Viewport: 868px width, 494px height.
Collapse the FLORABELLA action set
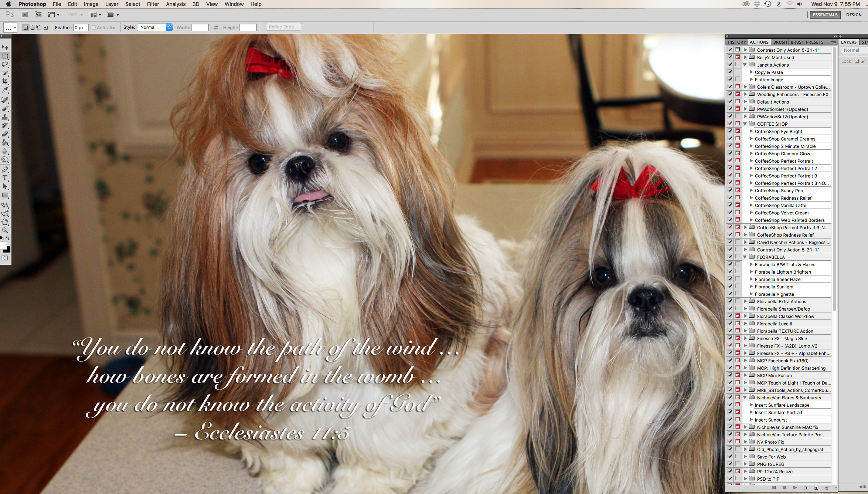pyautogui.click(x=745, y=257)
